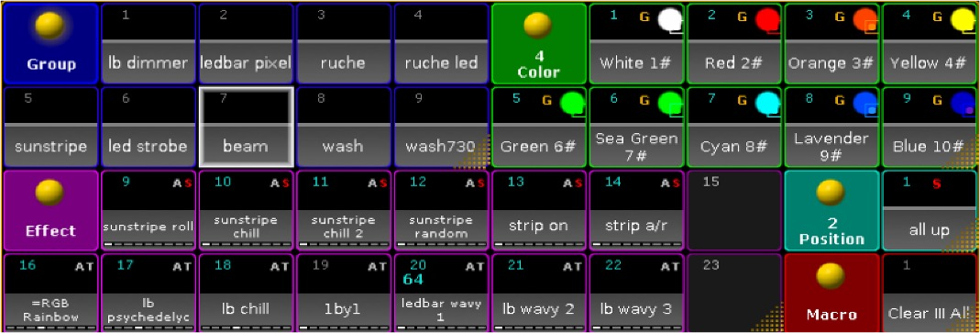Start the 'sunstripe roll' effect

(149, 210)
